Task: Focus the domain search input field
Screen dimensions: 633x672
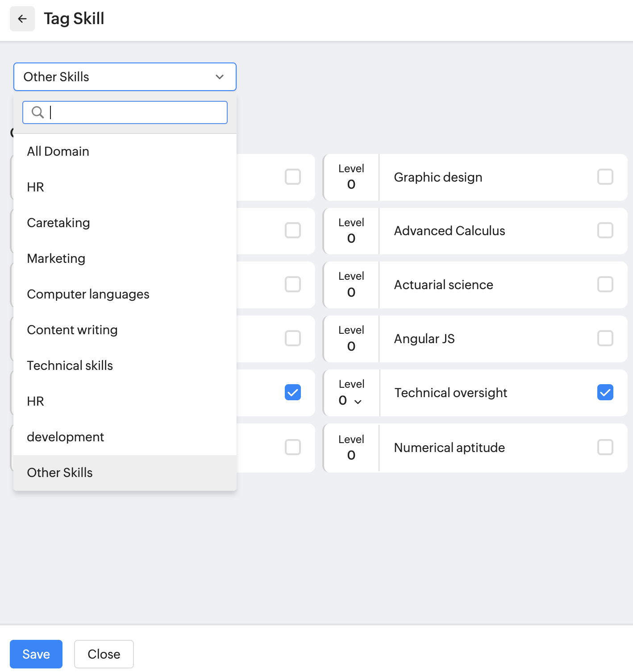Action: [134, 112]
